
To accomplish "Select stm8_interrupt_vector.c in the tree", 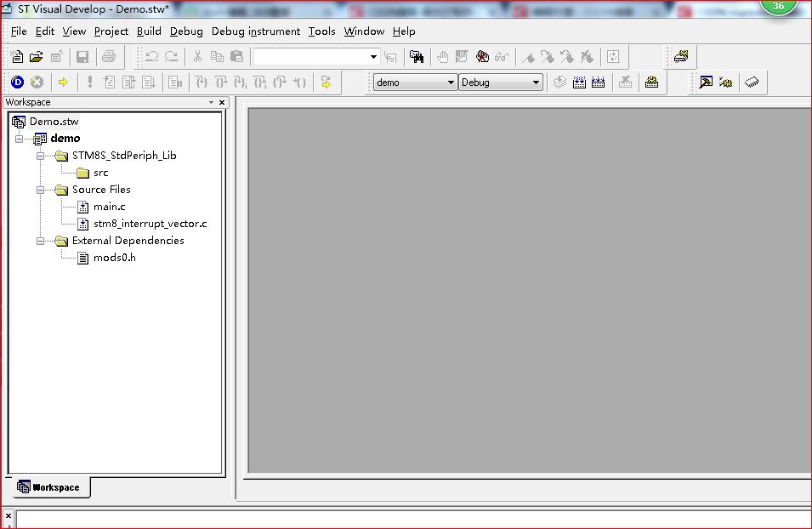I will click(x=150, y=224).
